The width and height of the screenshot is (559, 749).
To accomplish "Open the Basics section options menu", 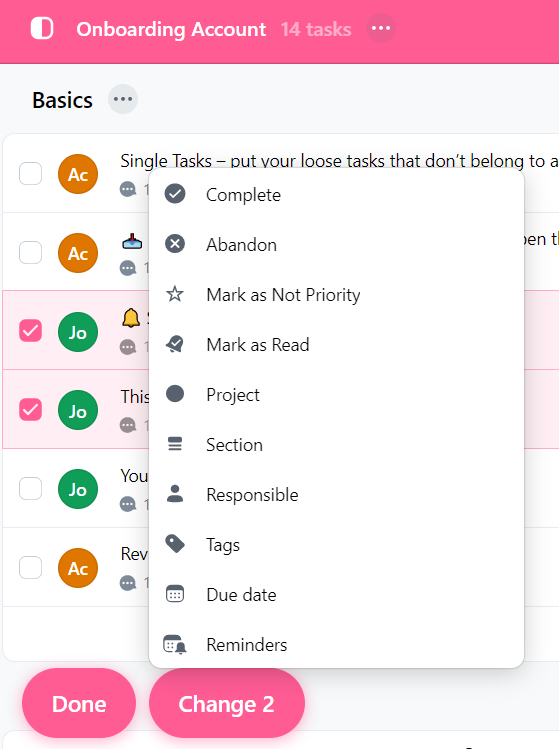I will pyautogui.click(x=123, y=99).
